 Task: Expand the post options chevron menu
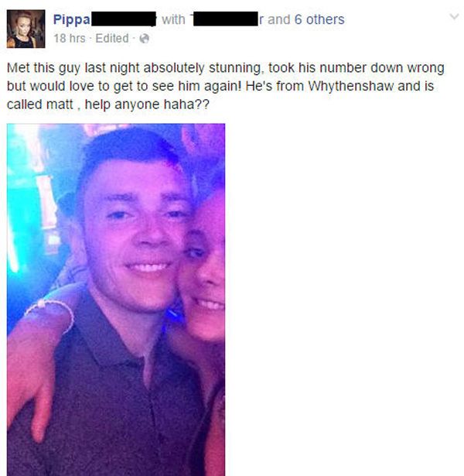coord(454,17)
